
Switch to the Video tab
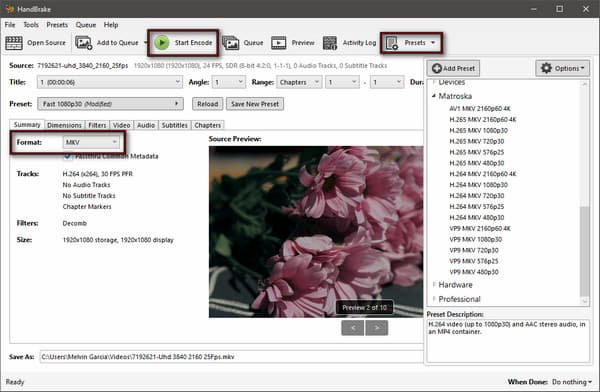[122, 125]
